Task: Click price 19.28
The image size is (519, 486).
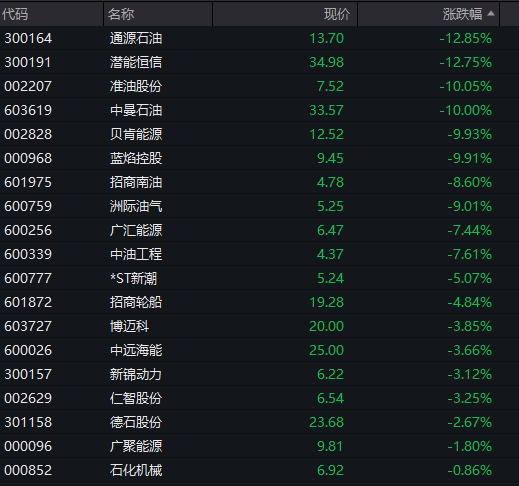Action: click(326, 302)
